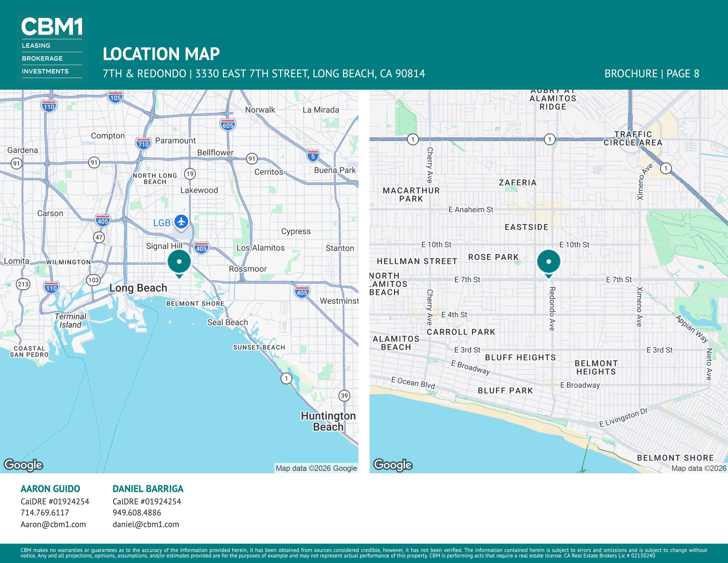728x563 pixels.
Task: Click the Interstate 105 shield
Action: 115,98
